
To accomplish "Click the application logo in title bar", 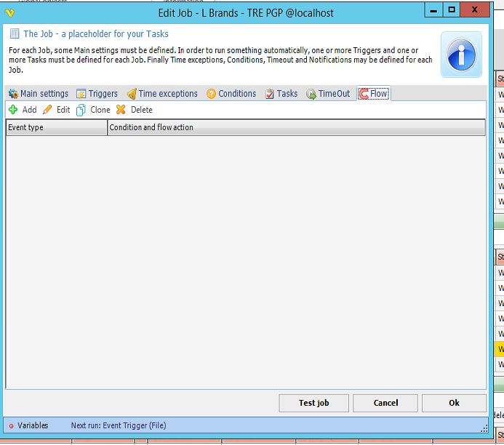I will pos(10,12).
